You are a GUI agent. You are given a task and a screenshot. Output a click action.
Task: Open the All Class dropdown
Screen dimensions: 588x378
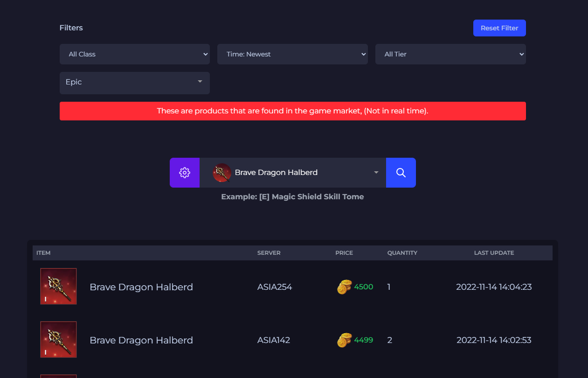point(135,54)
